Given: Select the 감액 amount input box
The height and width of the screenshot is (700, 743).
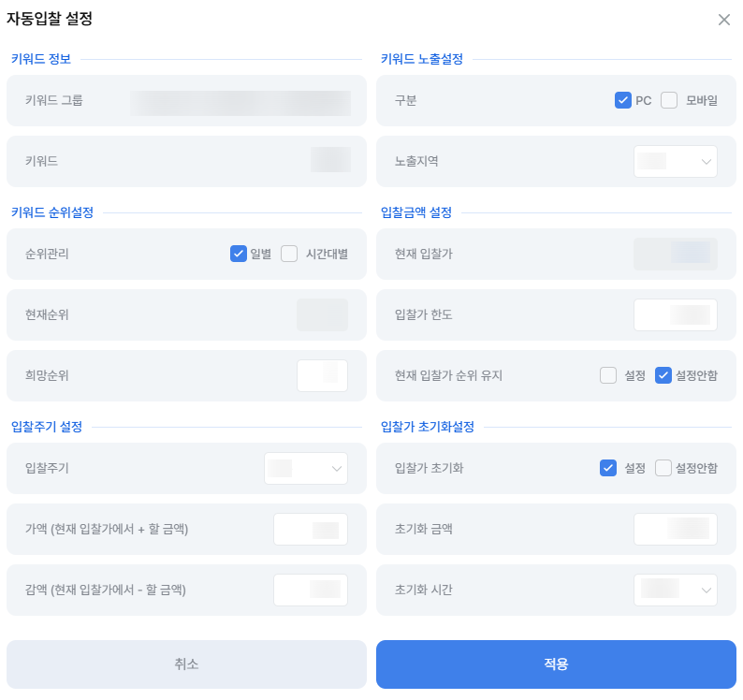Looking at the screenshot, I should point(311,590).
